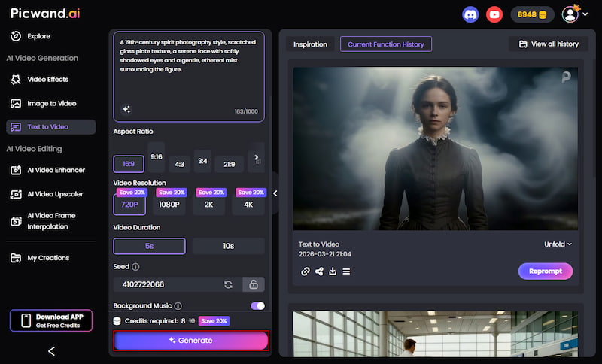This screenshot has height=364, width=602.
Task: Choose 4K video resolution
Action: pyautogui.click(x=248, y=205)
